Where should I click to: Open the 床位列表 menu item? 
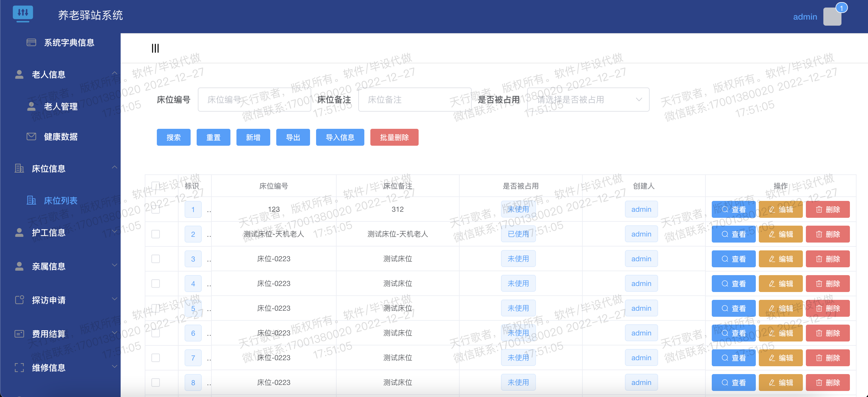pos(60,201)
